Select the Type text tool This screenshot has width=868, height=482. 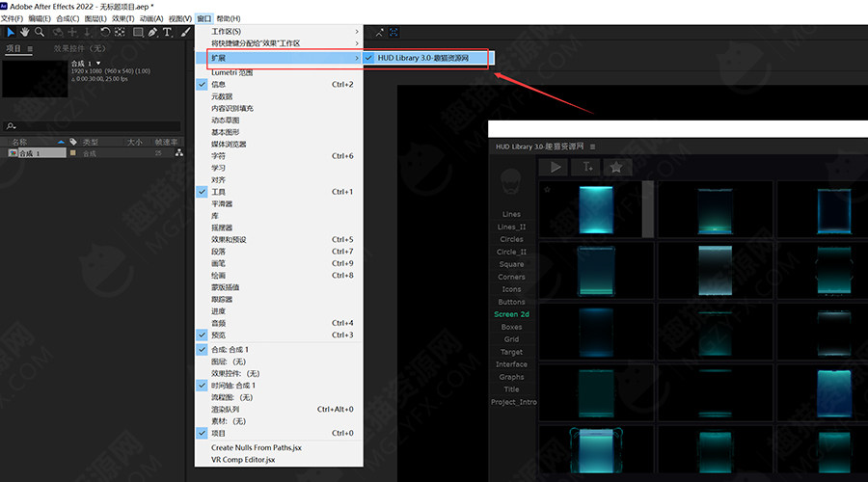tap(167, 32)
